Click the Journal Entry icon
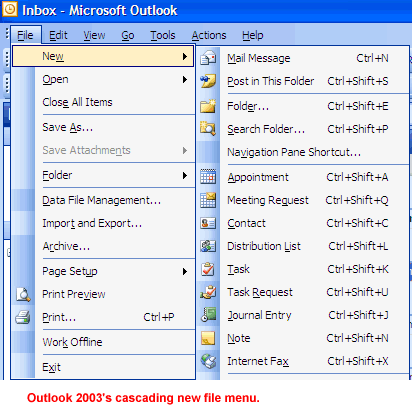Screen dimensions: 412x405 [209, 315]
